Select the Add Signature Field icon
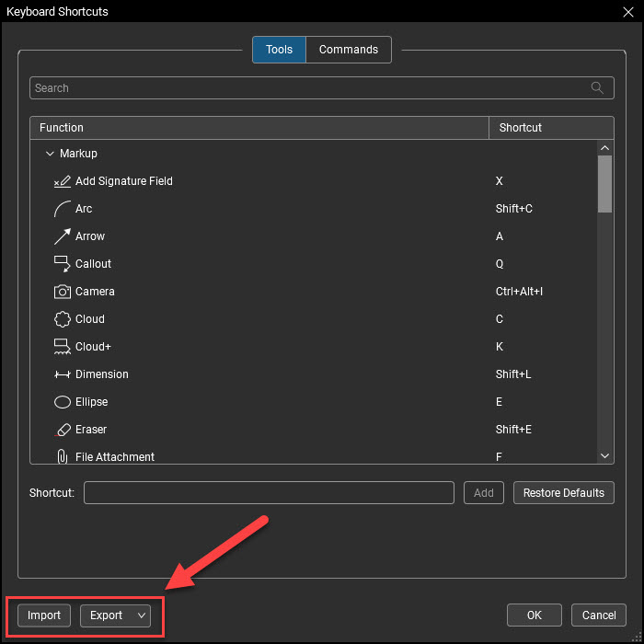This screenshot has width=644, height=644. pos(62,181)
